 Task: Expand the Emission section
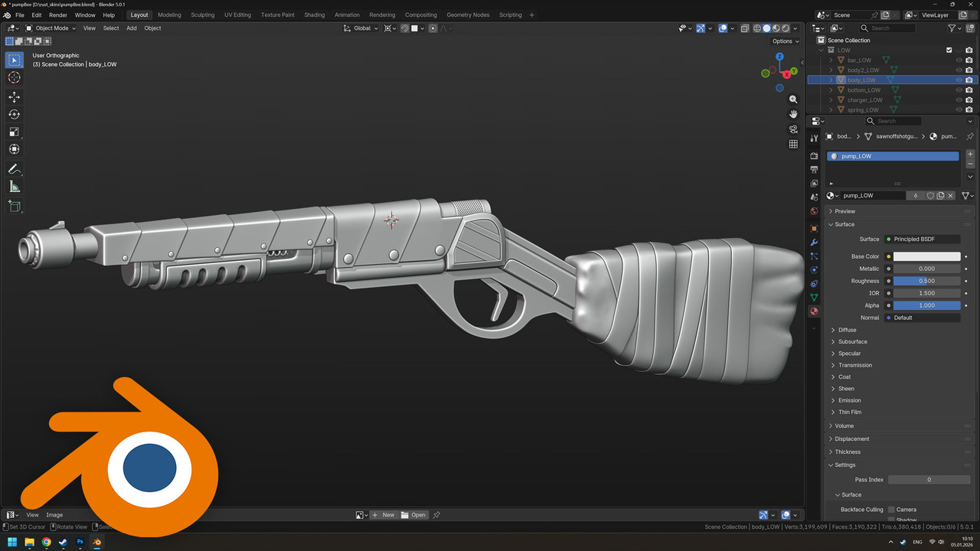849,400
